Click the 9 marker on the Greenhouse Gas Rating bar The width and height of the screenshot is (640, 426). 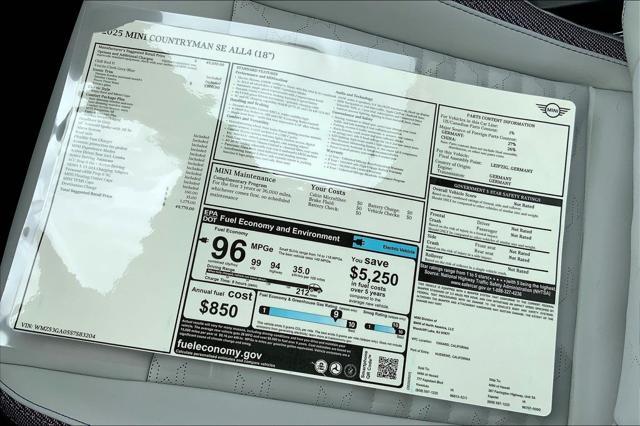pos(336,314)
